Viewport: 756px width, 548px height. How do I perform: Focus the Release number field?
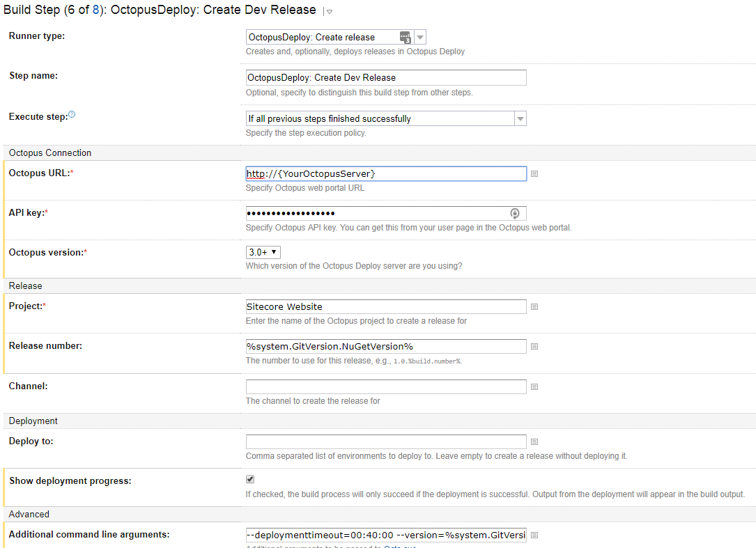coord(386,346)
